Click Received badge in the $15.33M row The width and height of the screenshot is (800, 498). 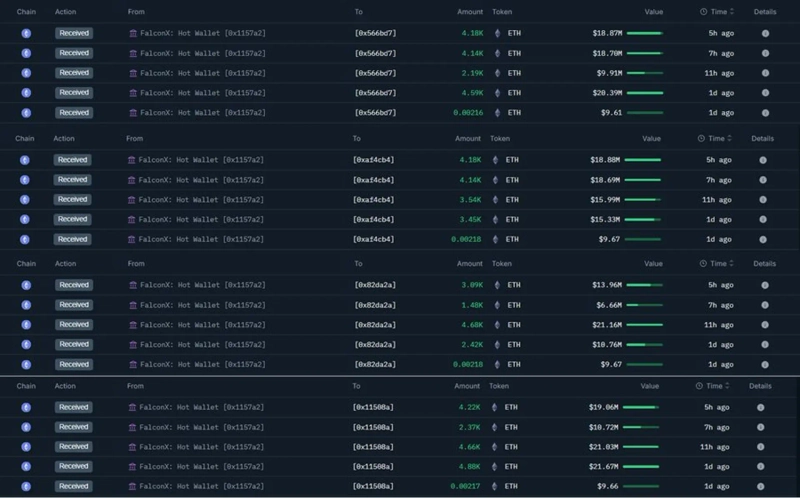[72, 219]
